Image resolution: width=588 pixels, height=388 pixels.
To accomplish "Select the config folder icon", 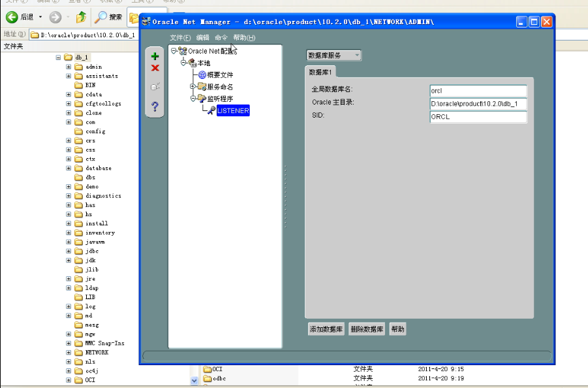I will tap(78, 131).
